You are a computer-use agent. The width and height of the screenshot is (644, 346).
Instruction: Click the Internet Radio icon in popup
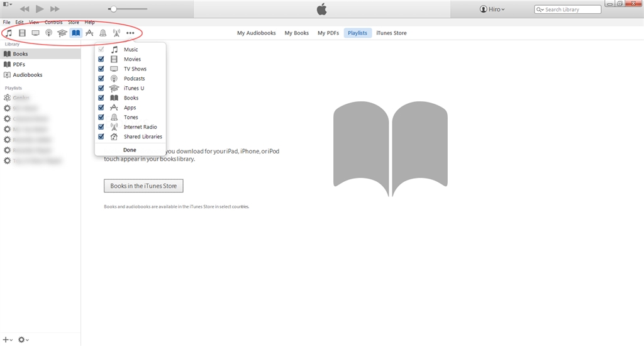(x=114, y=126)
